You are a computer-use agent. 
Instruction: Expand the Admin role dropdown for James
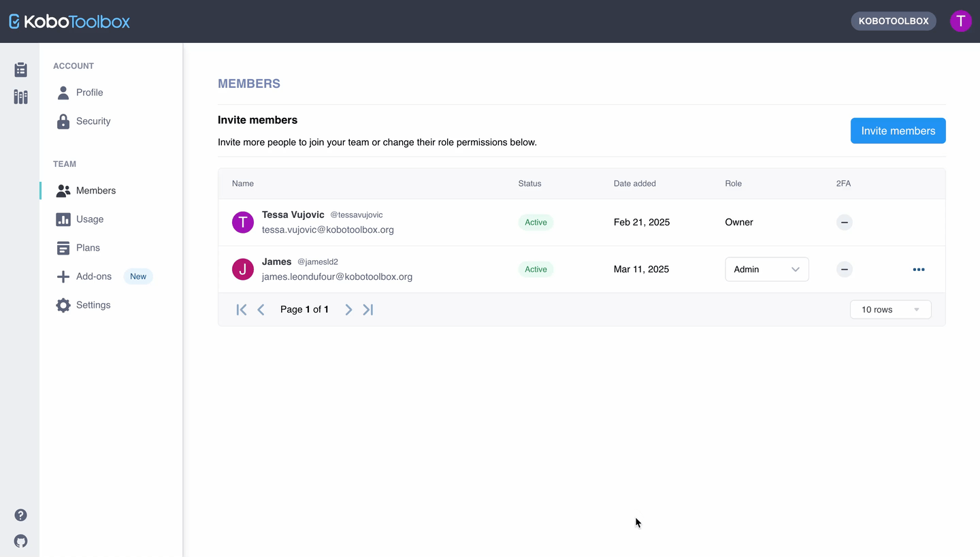point(766,270)
